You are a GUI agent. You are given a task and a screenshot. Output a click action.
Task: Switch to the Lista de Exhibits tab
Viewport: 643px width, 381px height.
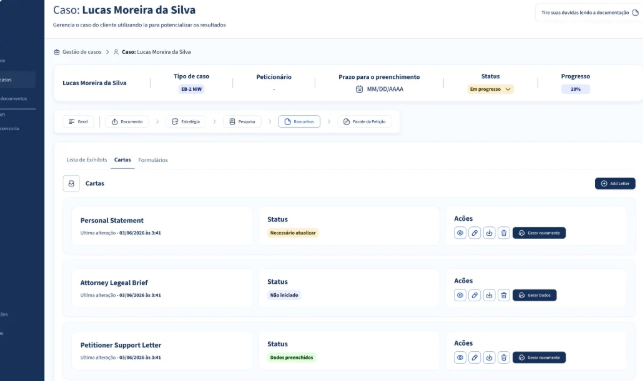click(87, 160)
